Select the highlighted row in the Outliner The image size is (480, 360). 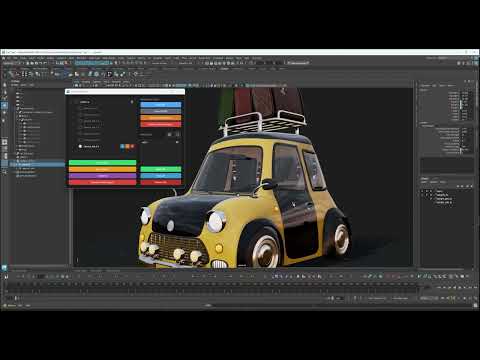point(37,164)
